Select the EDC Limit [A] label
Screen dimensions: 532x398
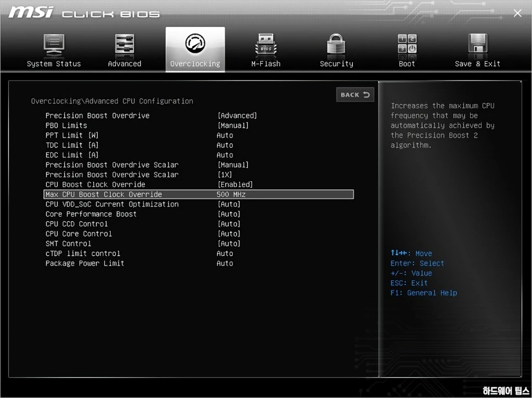tap(72, 155)
